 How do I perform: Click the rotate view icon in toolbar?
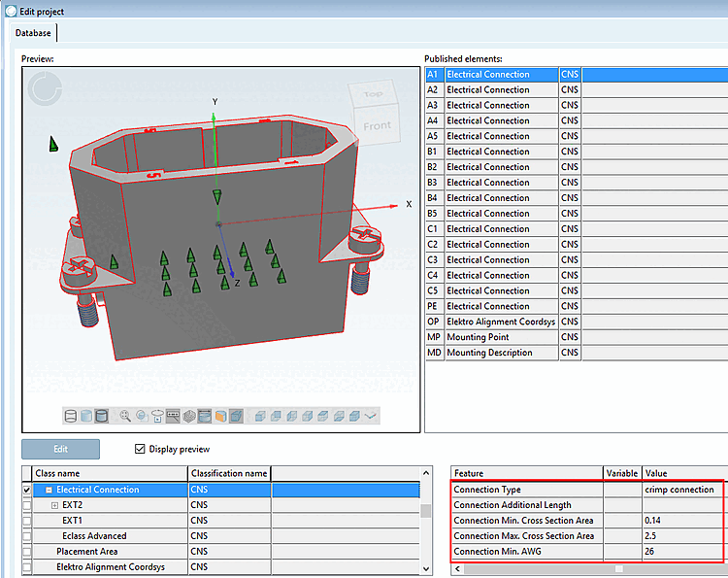click(x=157, y=416)
